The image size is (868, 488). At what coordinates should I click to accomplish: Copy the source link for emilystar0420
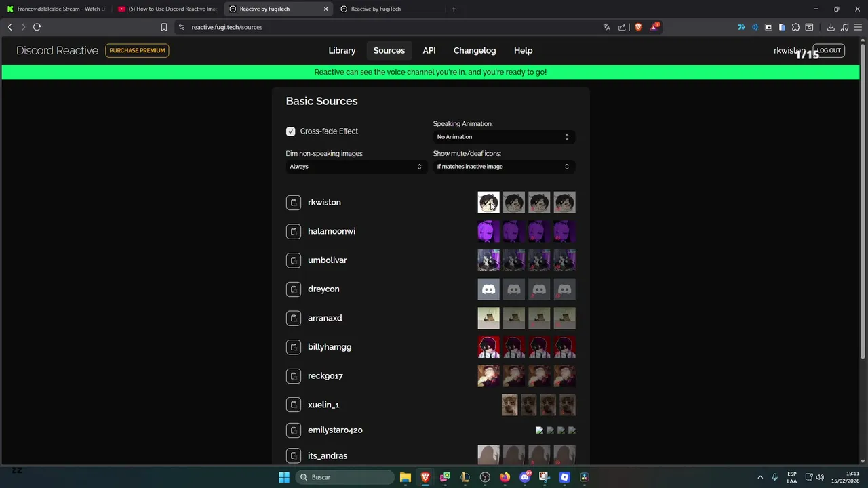[294, 430]
